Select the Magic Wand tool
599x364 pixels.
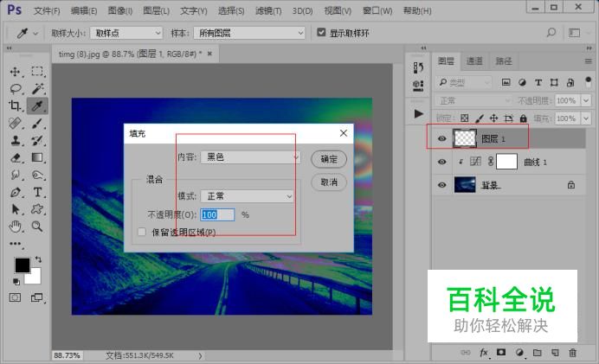tap(37, 88)
